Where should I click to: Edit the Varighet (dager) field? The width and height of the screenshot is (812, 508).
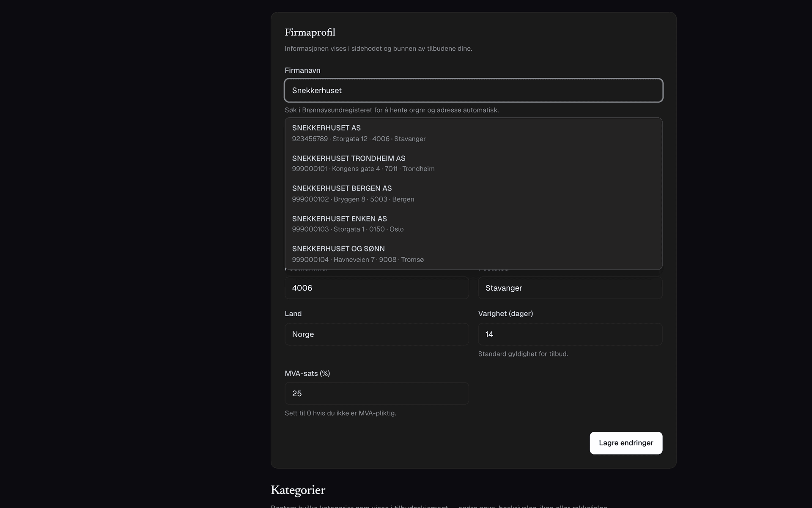click(x=570, y=334)
